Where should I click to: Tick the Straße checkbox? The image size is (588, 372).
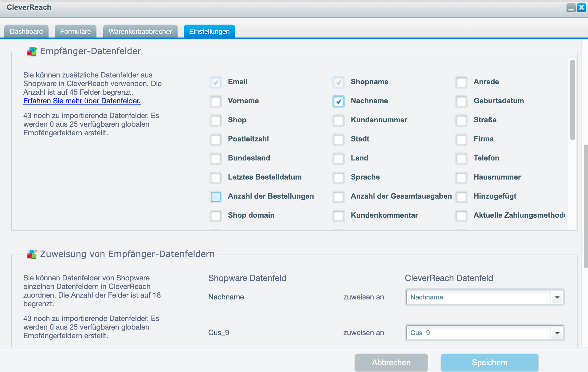click(x=461, y=120)
